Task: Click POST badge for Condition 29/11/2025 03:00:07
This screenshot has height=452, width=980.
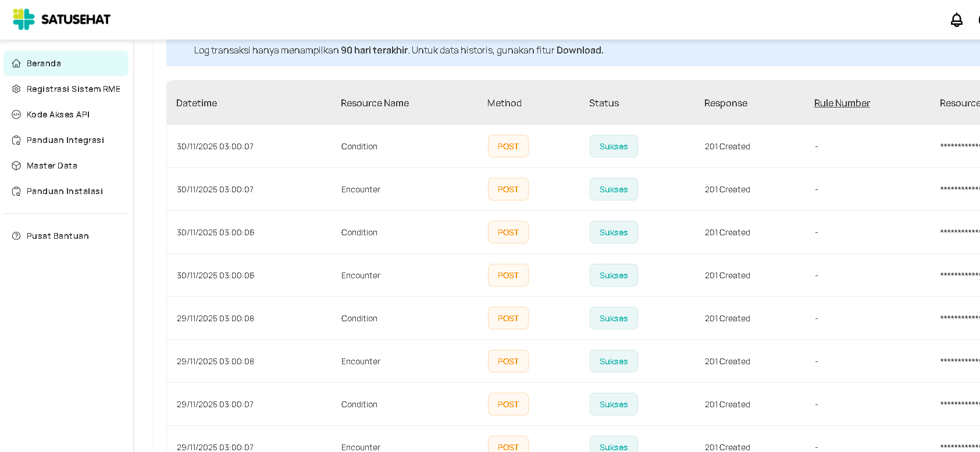Action: [508, 404]
